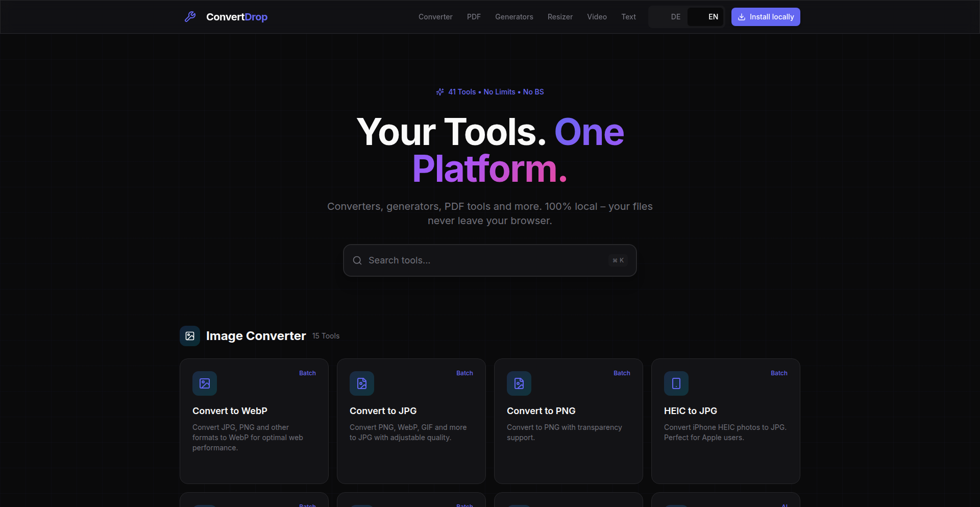Select the EN language option
The height and width of the screenshot is (507, 980).
(x=713, y=17)
